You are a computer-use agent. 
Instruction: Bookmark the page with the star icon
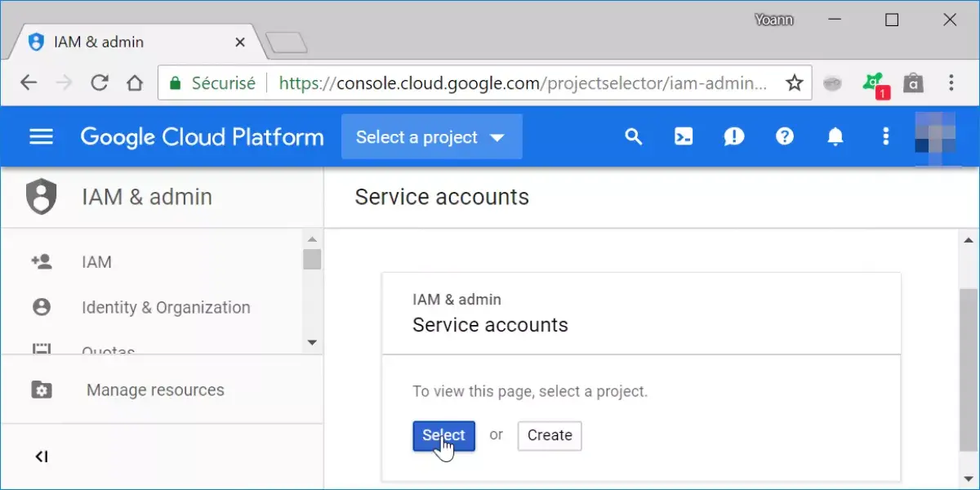pyautogui.click(x=794, y=82)
